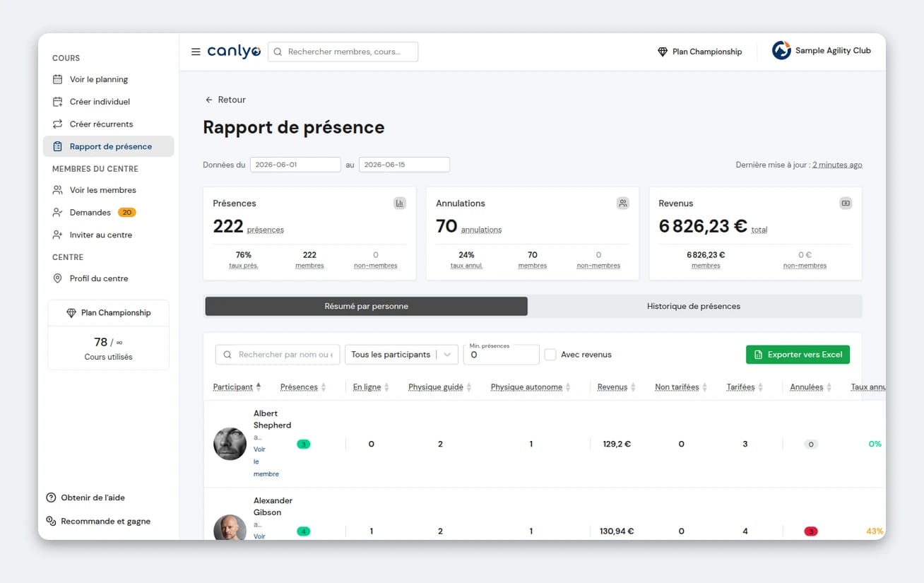This screenshot has width=924, height=583.
Task: Open Créer récurrents in sidebar
Action: tap(108, 124)
